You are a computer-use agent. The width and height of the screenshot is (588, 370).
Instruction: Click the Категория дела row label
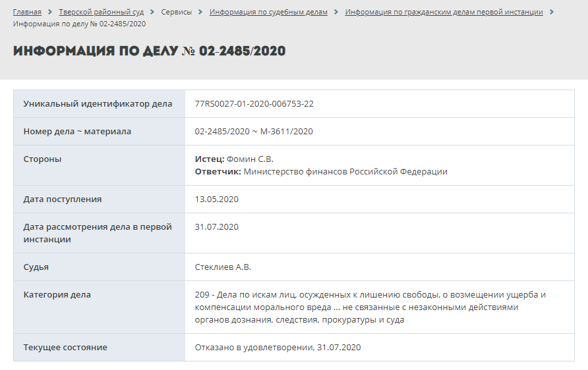(x=57, y=295)
